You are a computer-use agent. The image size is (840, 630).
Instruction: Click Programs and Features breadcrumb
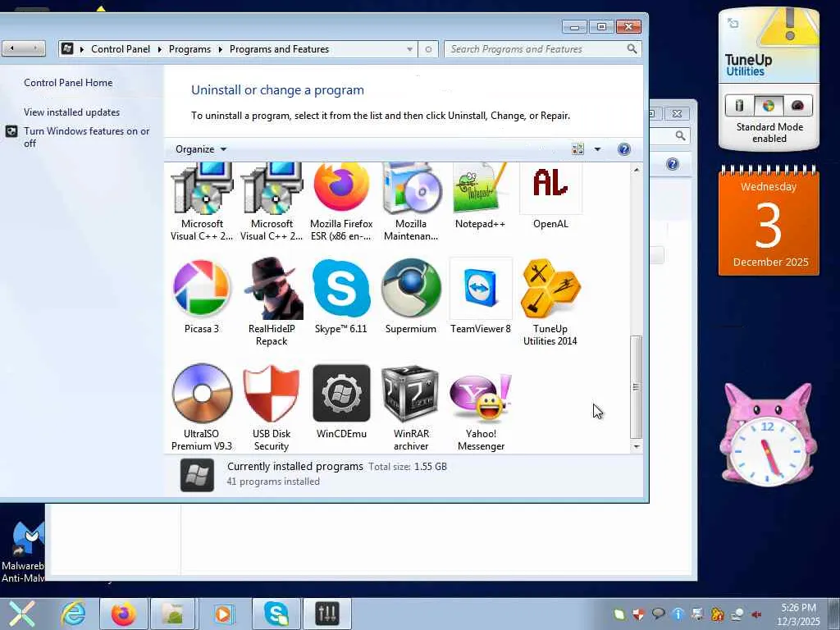click(279, 49)
